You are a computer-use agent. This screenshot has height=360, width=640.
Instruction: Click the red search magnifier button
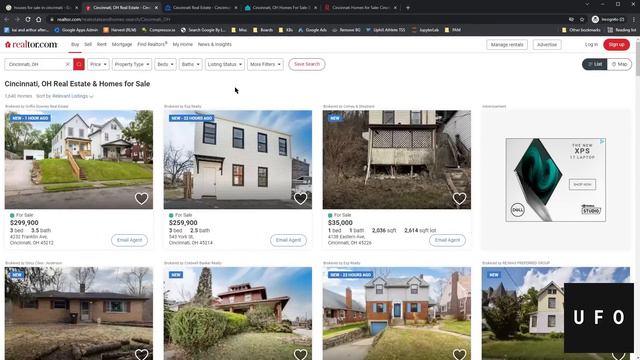tap(79, 64)
